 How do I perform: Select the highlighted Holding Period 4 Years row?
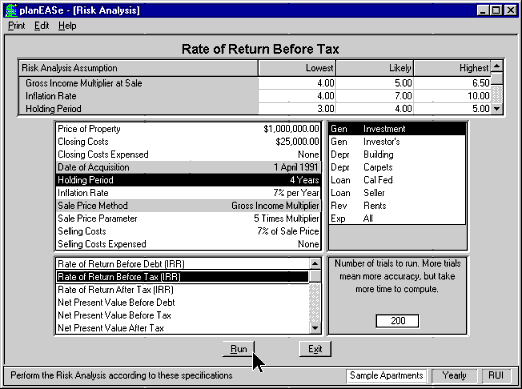[188, 180]
